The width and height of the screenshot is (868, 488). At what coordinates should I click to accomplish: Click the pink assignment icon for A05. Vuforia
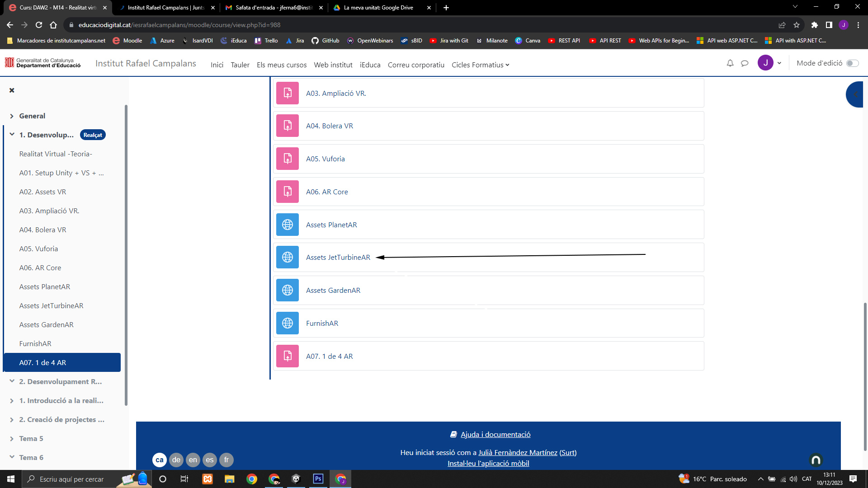click(x=288, y=159)
